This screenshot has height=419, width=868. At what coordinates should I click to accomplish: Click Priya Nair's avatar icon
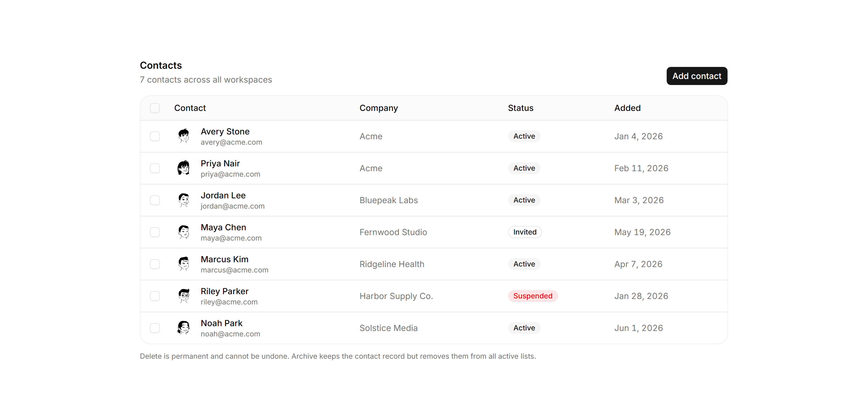coord(184,168)
